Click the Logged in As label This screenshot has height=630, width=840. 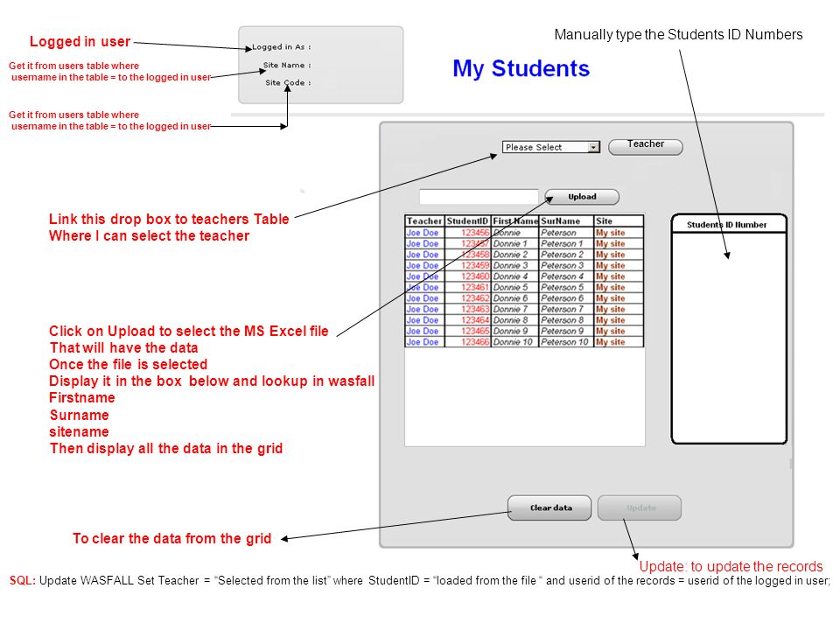[x=281, y=47]
